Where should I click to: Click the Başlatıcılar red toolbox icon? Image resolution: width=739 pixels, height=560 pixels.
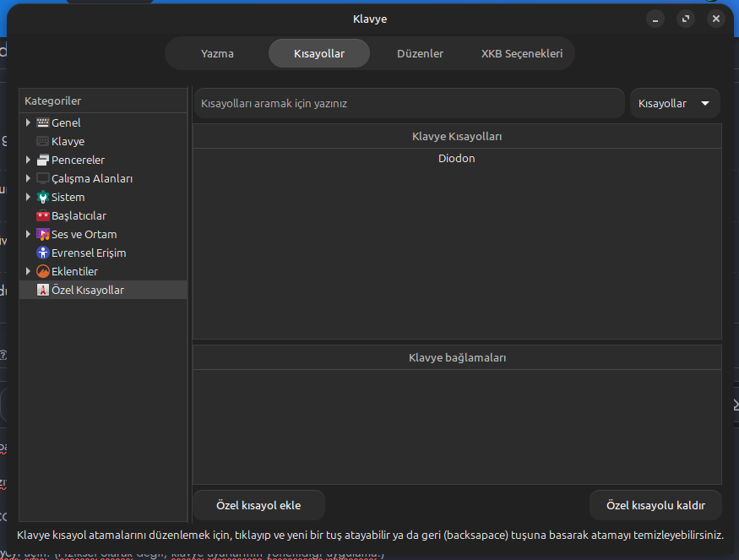43,216
